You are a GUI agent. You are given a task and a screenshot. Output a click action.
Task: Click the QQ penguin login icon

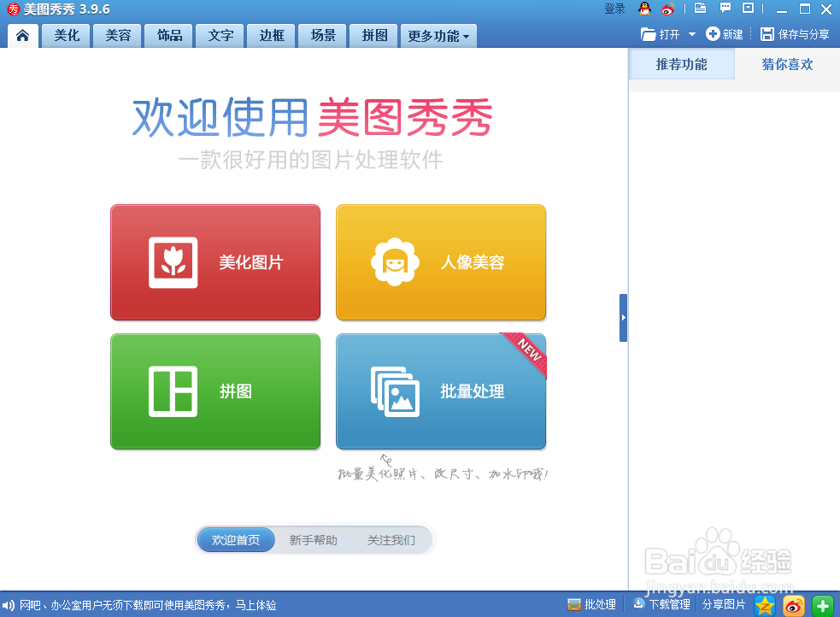644,9
